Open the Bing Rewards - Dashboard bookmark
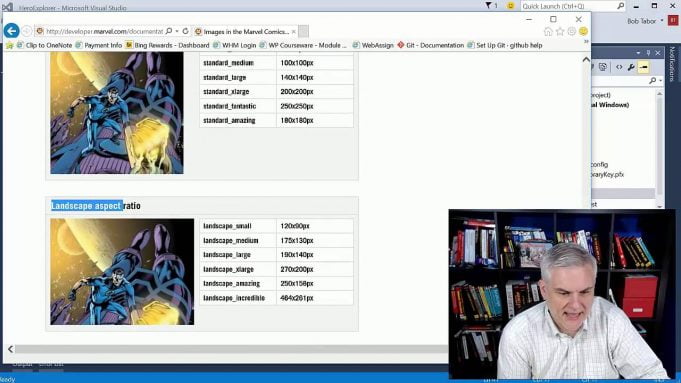Screen dimensions: 681x383 coord(168,45)
